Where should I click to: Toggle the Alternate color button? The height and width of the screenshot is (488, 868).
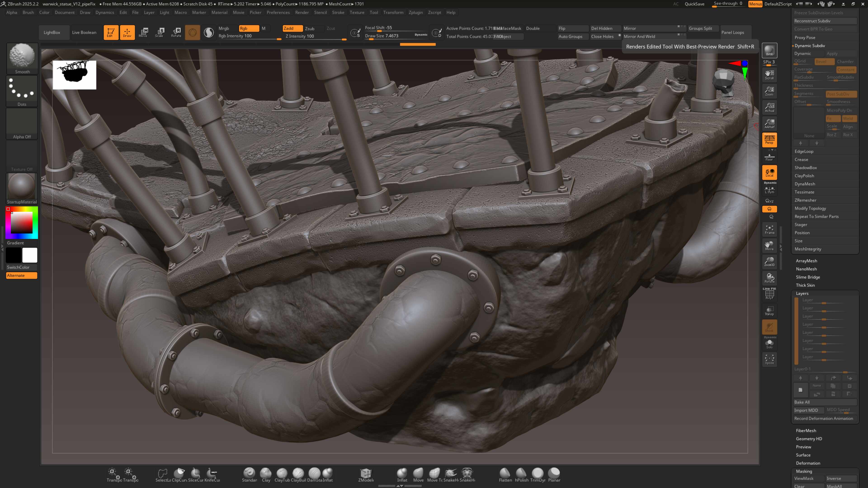pos(21,275)
